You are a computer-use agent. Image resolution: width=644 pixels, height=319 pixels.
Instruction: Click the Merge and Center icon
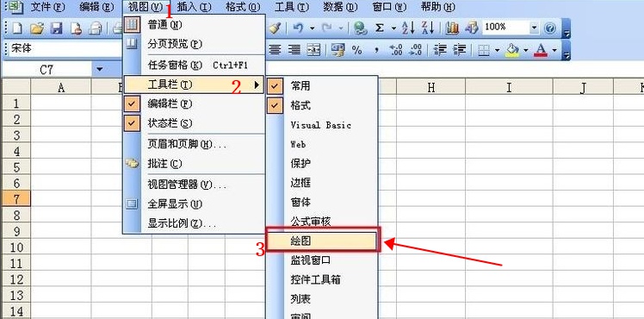[313, 50]
